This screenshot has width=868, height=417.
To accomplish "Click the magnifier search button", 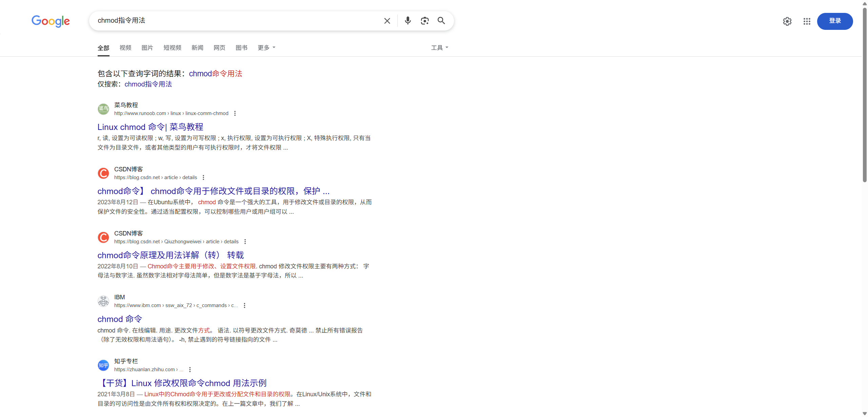I will pos(441,21).
